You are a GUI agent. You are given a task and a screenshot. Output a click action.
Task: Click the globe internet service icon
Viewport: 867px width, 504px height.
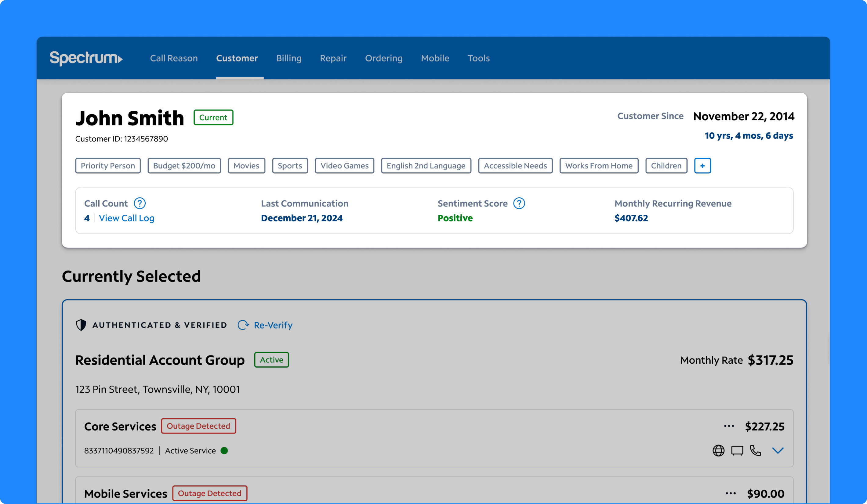point(718,450)
